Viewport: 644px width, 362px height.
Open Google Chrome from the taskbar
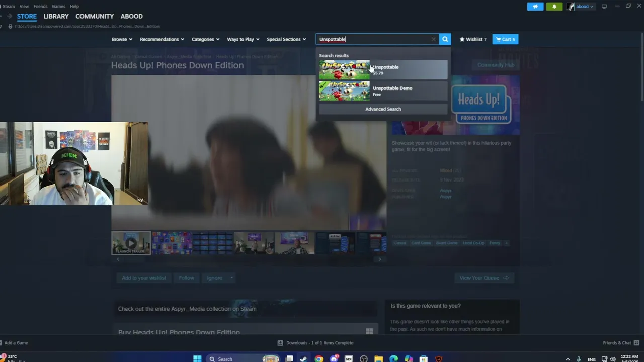(318, 359)
